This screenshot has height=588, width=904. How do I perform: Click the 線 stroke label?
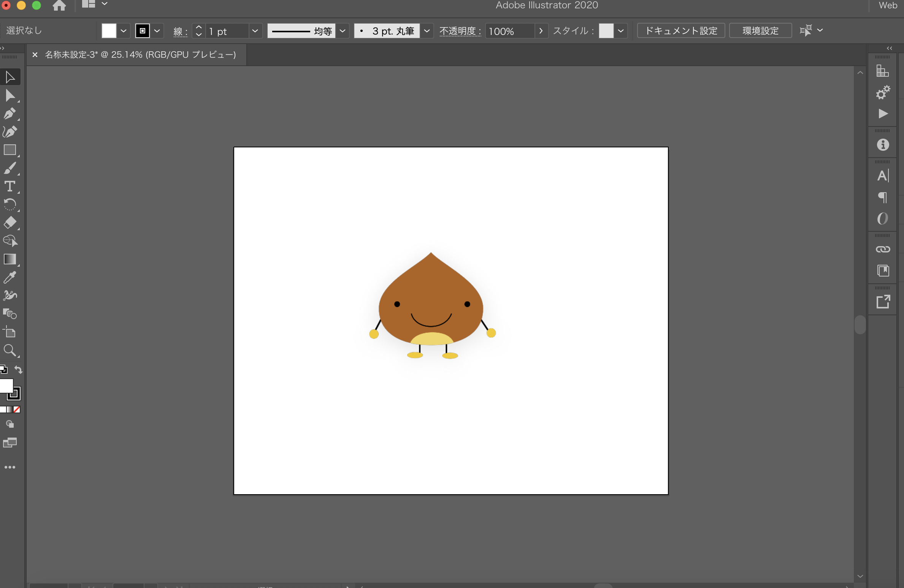(x=180, y=32)
